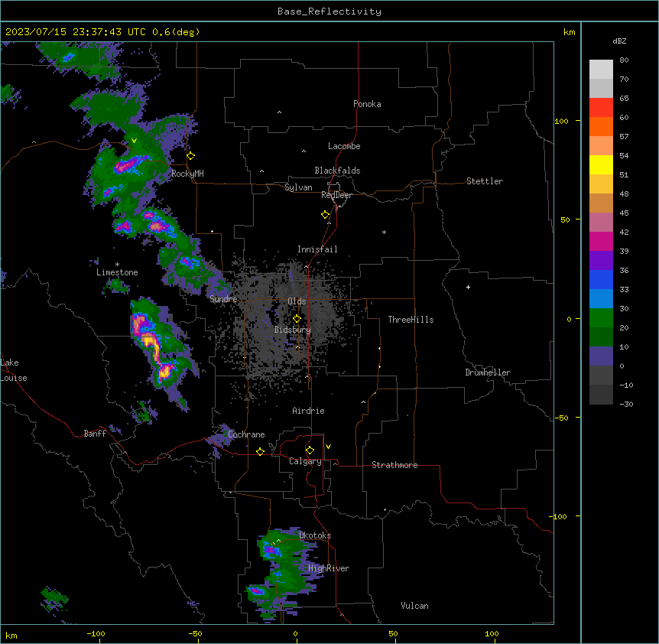The width and height of the screenshot is (659, 644).
Task: Click the ThreeHills label
Action: pyautogui.click(x=411, y=320)
